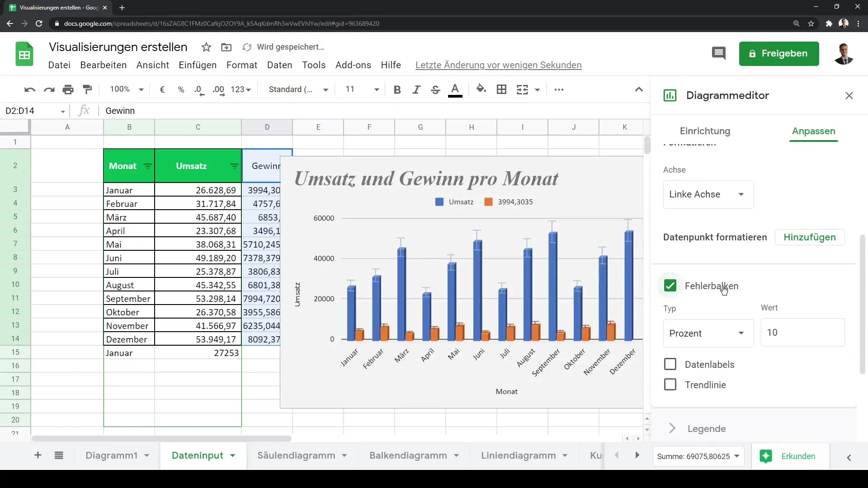Toggle italic text formatting
The height and width of the screenshot is (488, 868).
[416, 89]
